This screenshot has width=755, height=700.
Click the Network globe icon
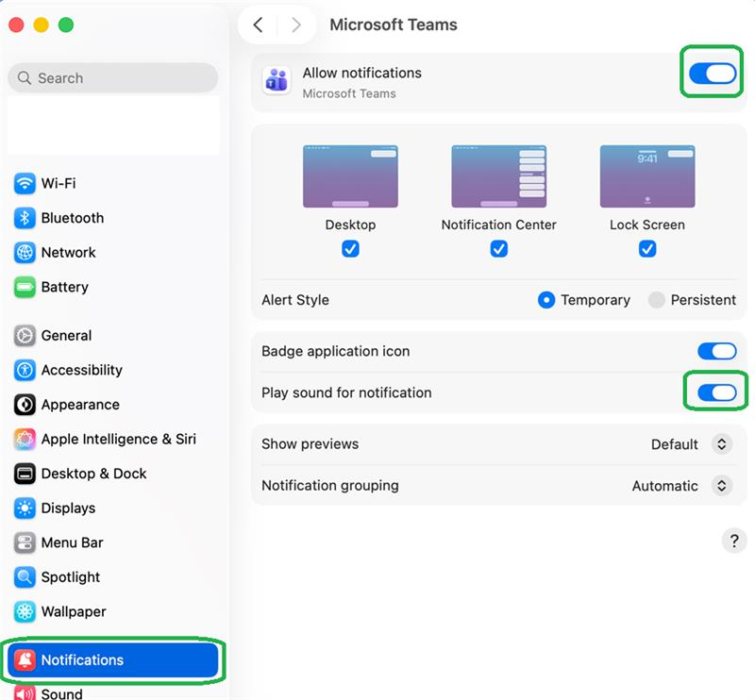point(25,253)
